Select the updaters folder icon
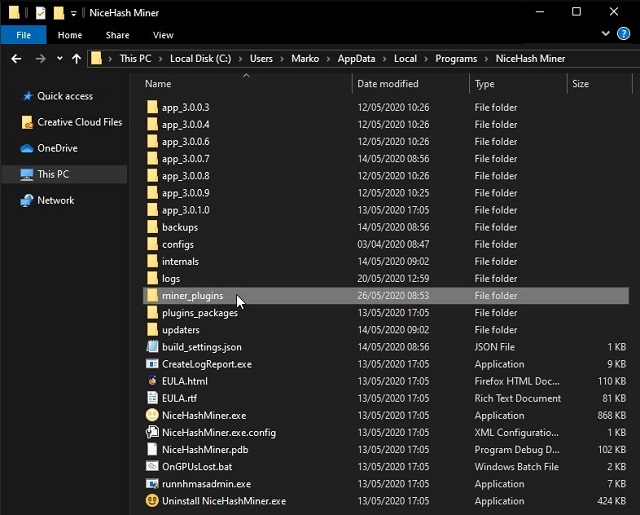640x515 pixels. pos(152,330)
